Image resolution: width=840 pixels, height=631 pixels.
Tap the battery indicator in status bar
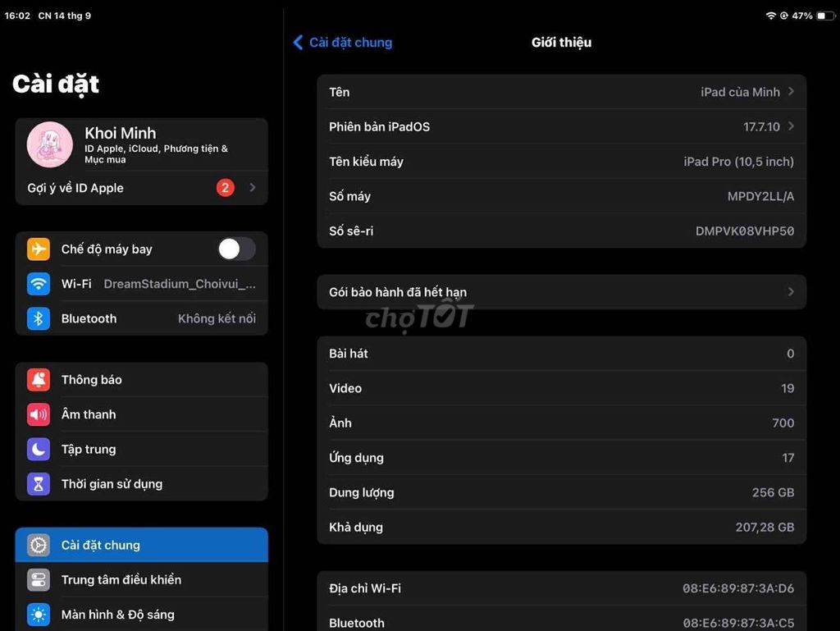click(x=825, y=16)
